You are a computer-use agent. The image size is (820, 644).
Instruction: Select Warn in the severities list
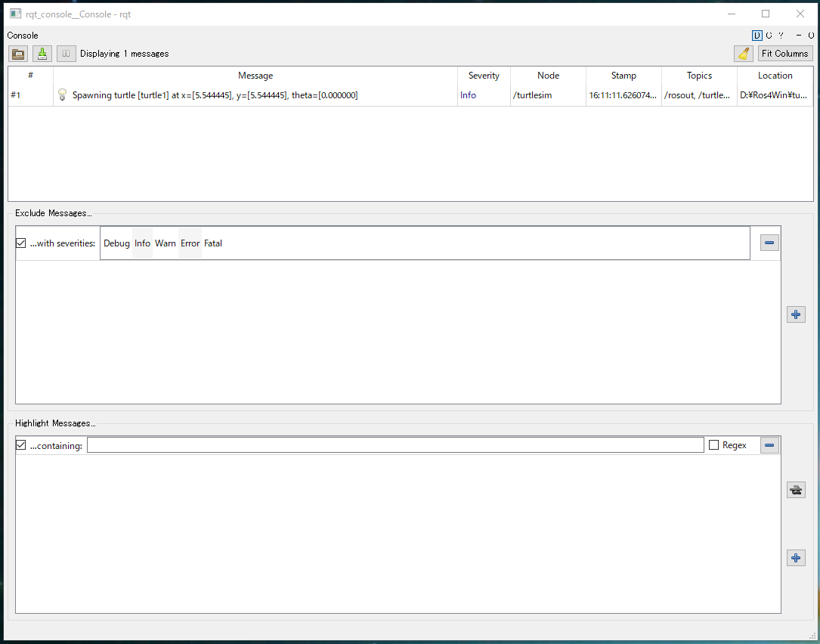166,243
